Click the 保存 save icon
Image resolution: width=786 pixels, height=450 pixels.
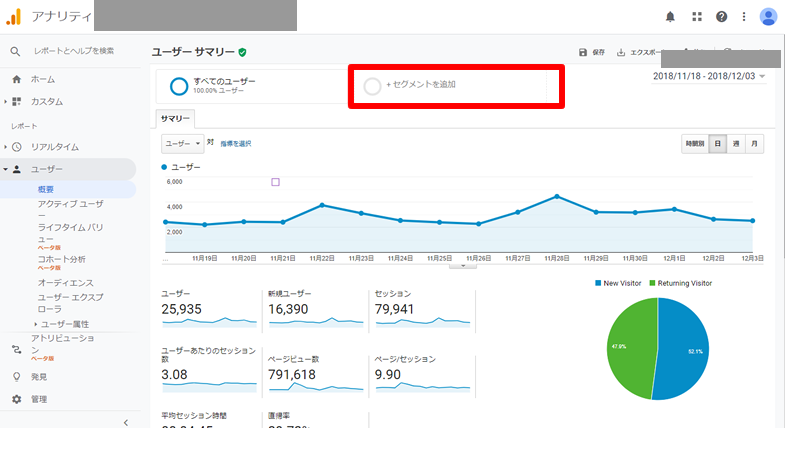pyautogui.click(x=582, y=52)
